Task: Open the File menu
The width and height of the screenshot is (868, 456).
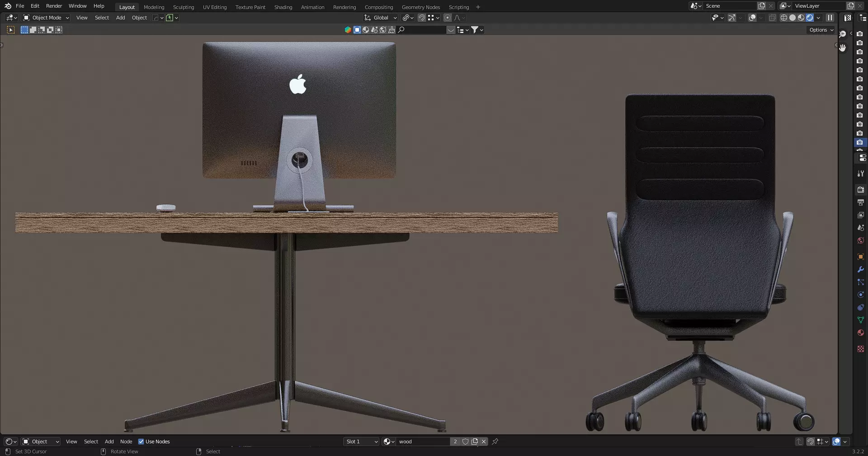Action: [x=20, y=6]
